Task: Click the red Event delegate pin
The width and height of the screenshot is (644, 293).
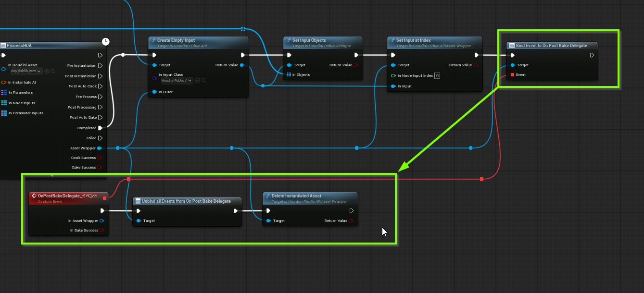Action: pyautogui.click(x=512, y=75)
